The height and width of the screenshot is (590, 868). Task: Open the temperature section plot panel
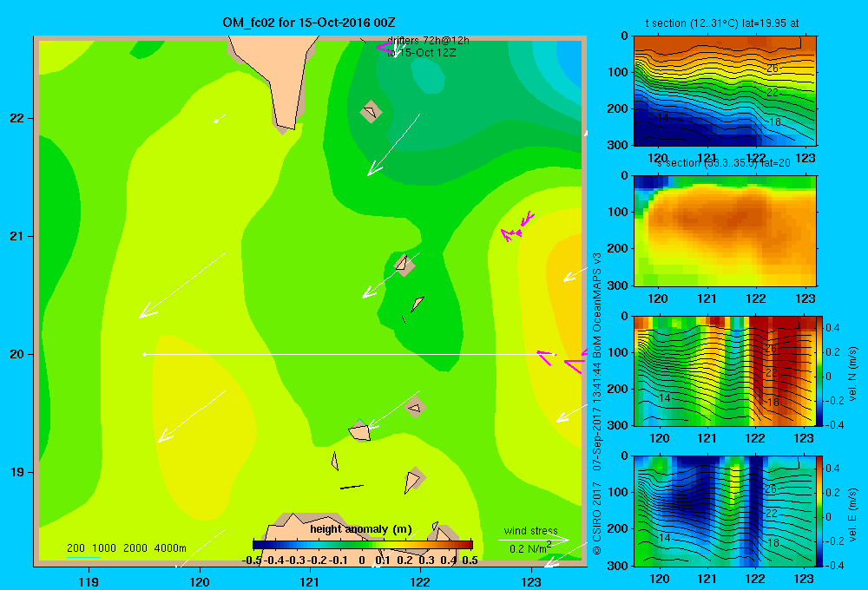(725, 90)
